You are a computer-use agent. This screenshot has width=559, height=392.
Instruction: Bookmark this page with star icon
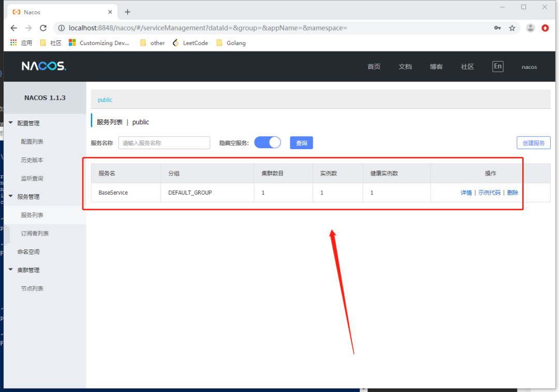click(x=512, y=28)
